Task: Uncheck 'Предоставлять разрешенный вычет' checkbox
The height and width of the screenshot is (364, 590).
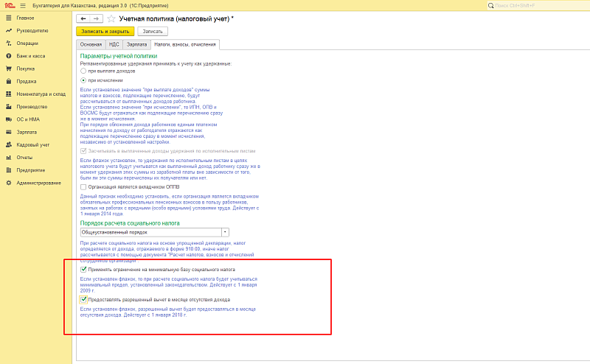Action: point(83,300)
